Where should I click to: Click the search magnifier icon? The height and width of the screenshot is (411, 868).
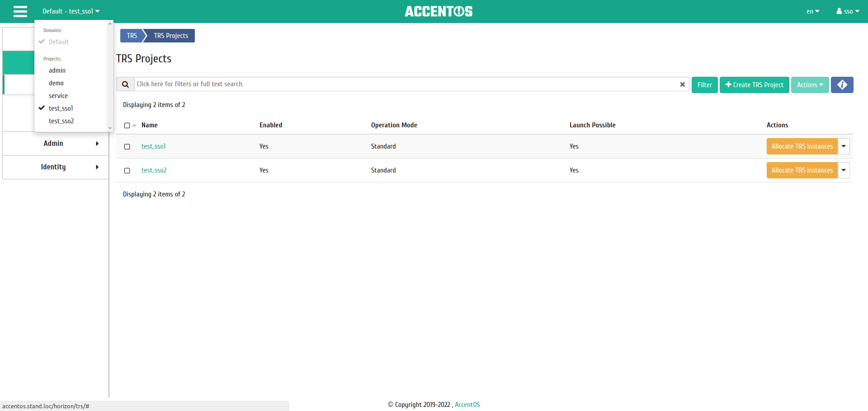126,84
